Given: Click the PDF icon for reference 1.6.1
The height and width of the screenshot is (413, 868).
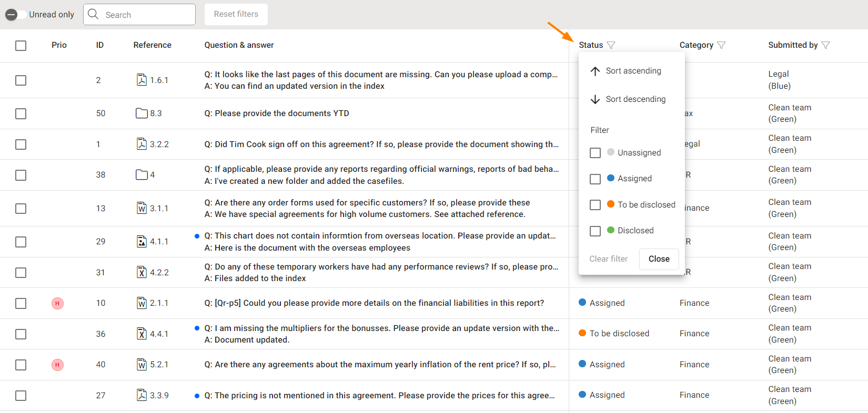Looking at the screenshot, I should [142, 80].
